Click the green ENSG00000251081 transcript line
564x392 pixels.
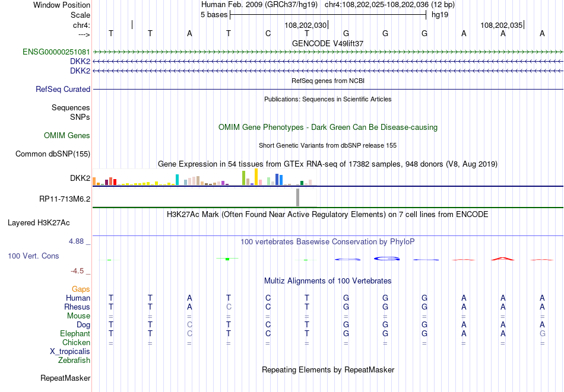click(328, 52)
